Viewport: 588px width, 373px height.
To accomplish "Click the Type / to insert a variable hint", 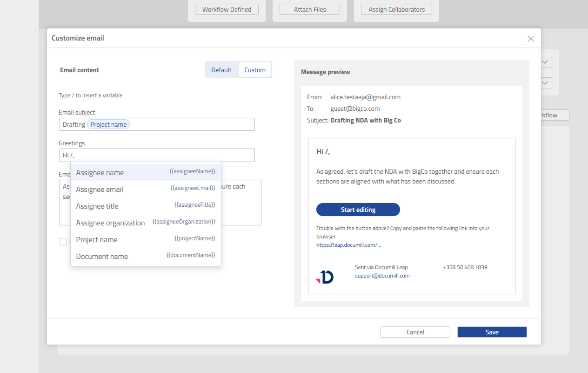I will [91, 95].
